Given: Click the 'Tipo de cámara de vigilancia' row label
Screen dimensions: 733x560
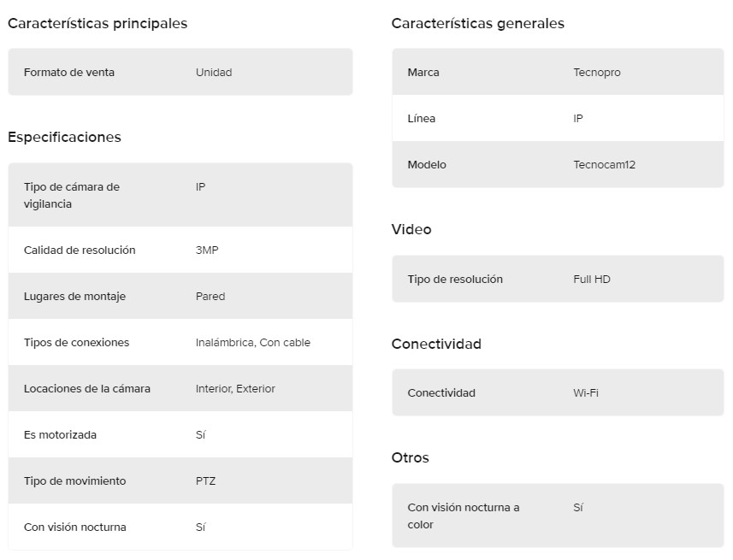Looking at the screenshot, I should click(72, 196).
